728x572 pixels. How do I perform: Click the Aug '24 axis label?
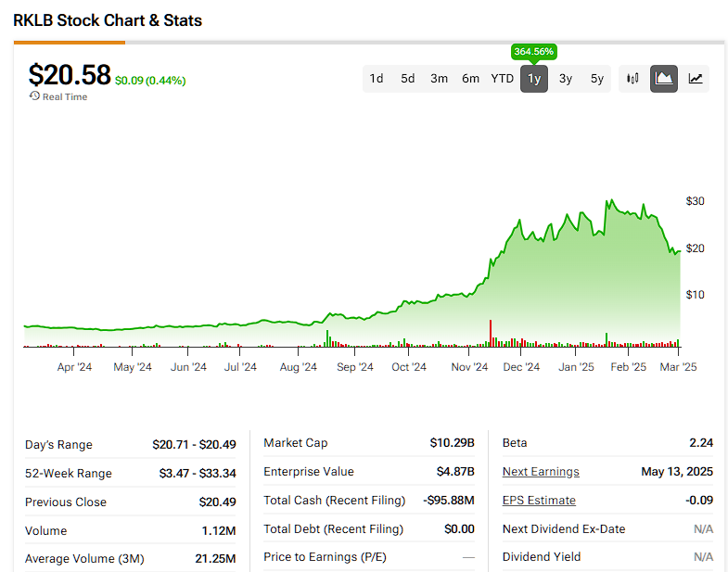[298, 367]
